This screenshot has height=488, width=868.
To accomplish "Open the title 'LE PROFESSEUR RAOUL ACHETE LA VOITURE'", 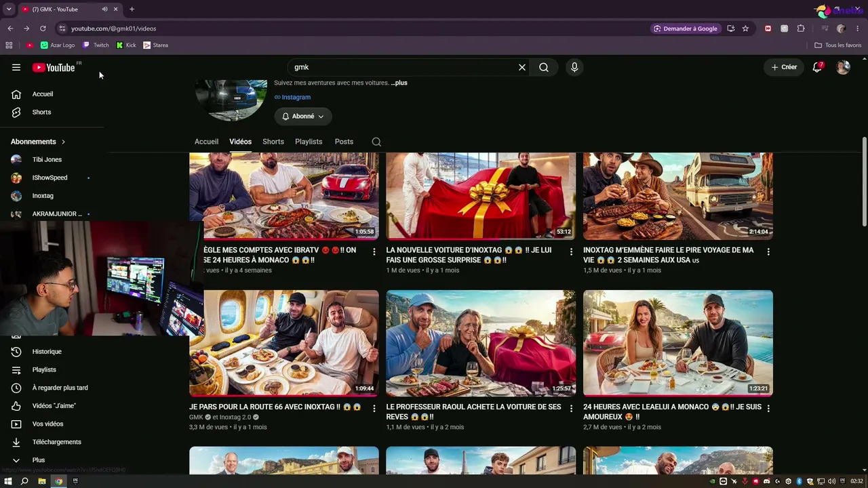I will point(474,412).
